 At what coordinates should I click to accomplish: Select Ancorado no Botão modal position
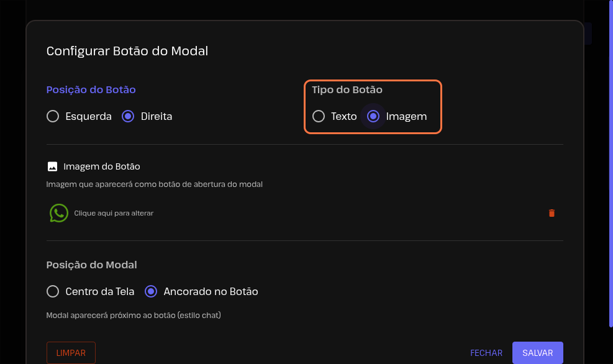point(151,291)
